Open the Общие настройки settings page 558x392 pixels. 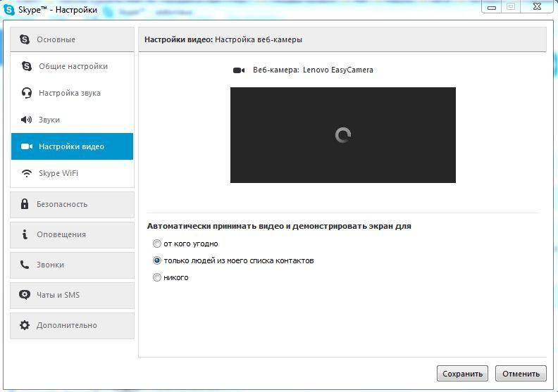click(x=73, y=66)
